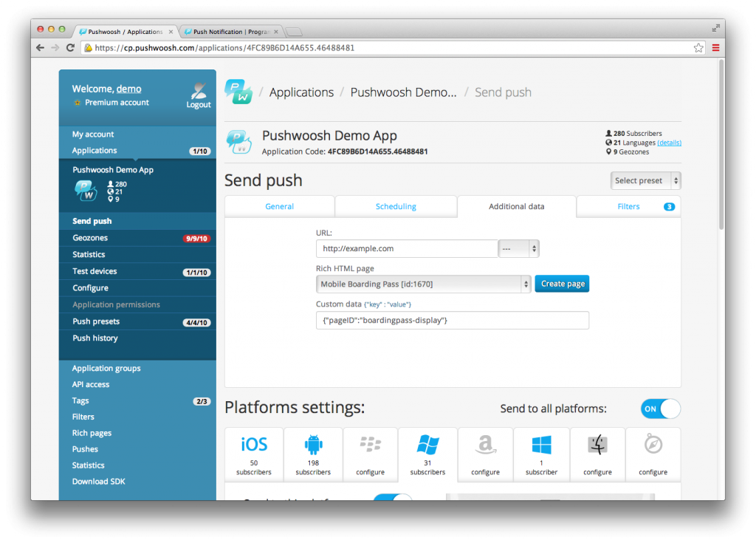The height and width of the screenshot is (543, 756).
Task: Open the BlackBerry platform configure tile
Action: pyautogui.click(x=371, y=454)
